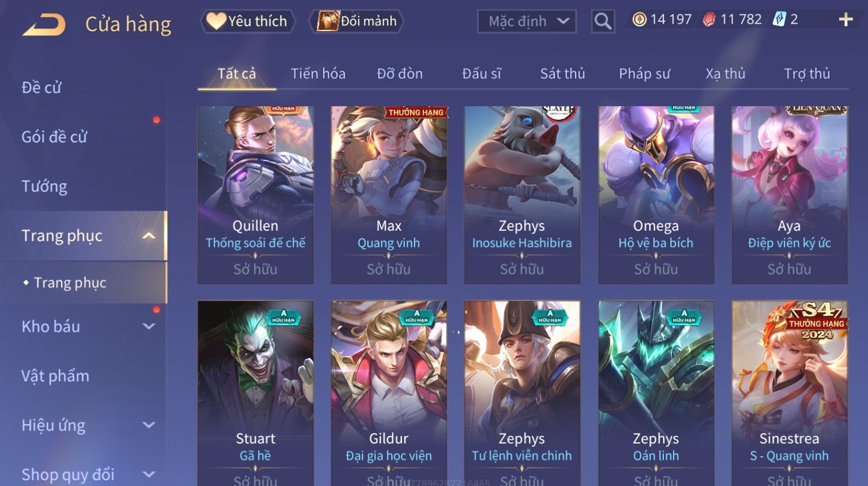Open Vật phẩm in the sidebar
Image resolution: width=868 pixels, height=486 pixels.
pyautogui.click(x=55, y=376)
